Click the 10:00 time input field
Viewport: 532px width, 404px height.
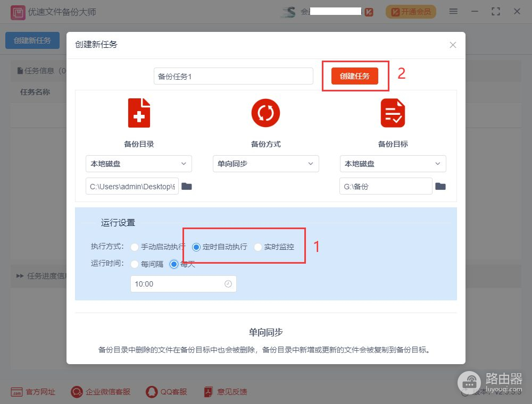[183, 284]
